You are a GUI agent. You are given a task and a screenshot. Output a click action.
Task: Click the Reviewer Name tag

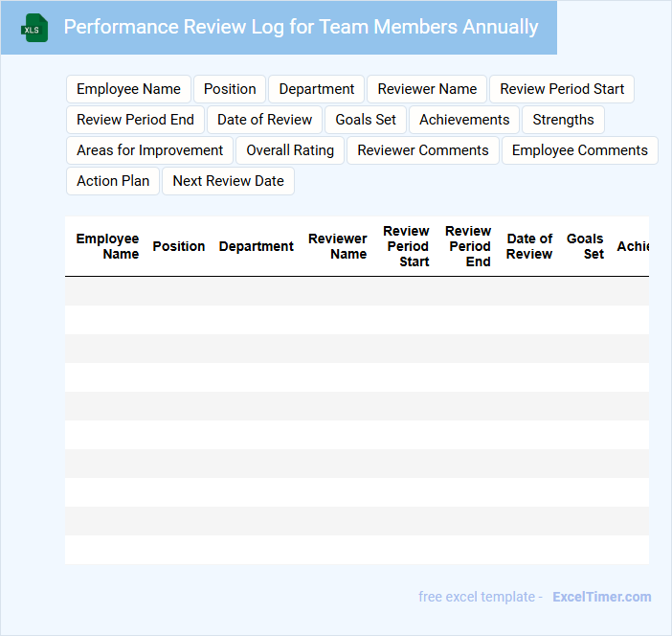coord(427,89)
